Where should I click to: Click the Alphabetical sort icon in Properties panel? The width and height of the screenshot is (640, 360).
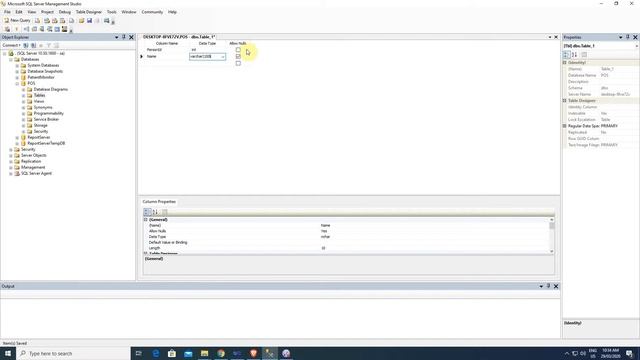click(x=574, y=55)
